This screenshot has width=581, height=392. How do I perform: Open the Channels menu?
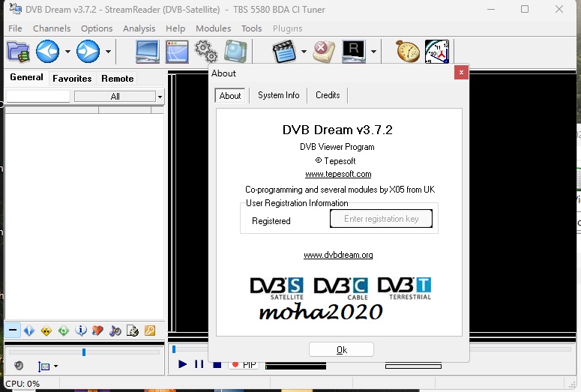(52, 28)
